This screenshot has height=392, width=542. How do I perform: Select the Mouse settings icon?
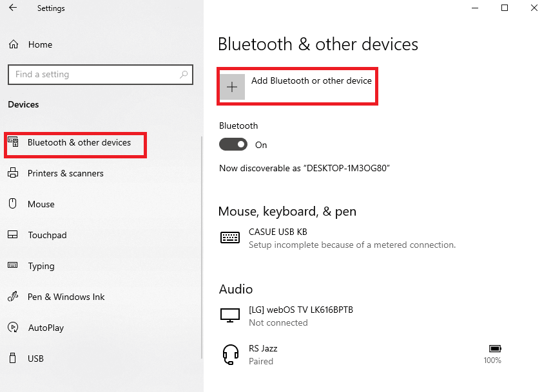12,204
